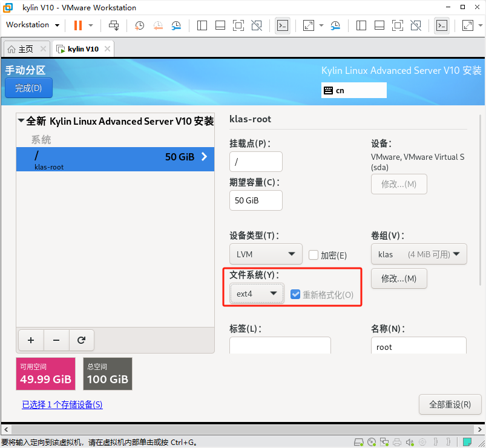Click the 挂载点 mount point field

255,162
